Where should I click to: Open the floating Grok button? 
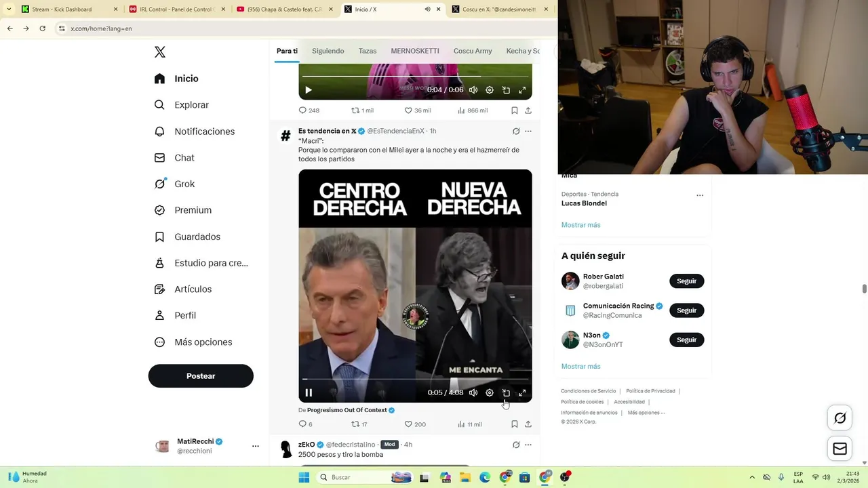coord(840,418)
